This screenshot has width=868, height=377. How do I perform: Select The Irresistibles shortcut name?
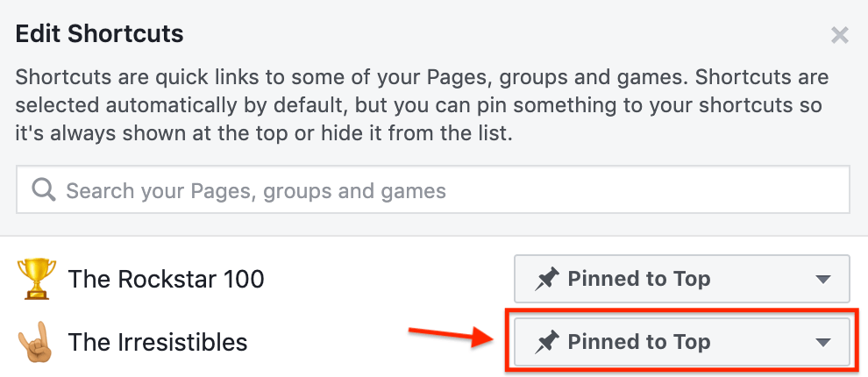(158, 342)
